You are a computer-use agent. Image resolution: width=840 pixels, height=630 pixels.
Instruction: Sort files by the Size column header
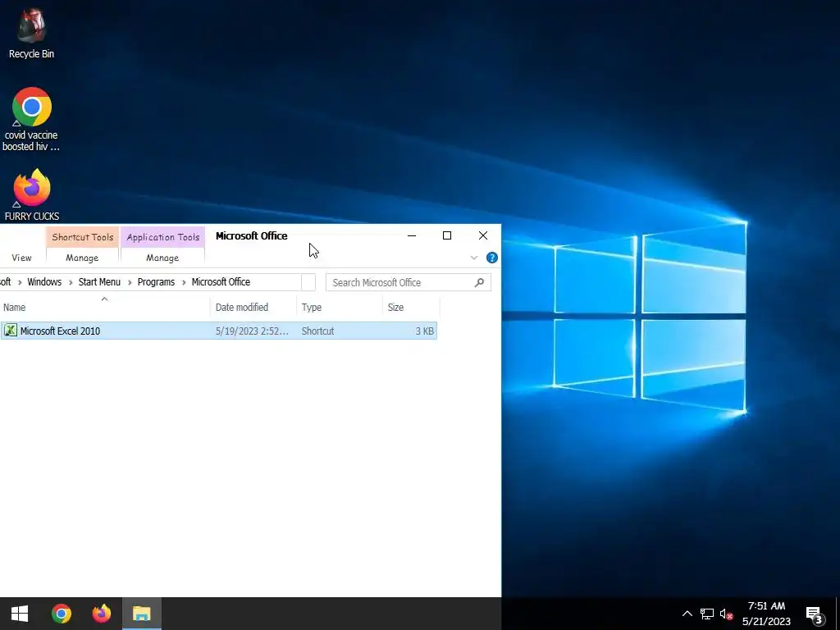coord(411,307)
